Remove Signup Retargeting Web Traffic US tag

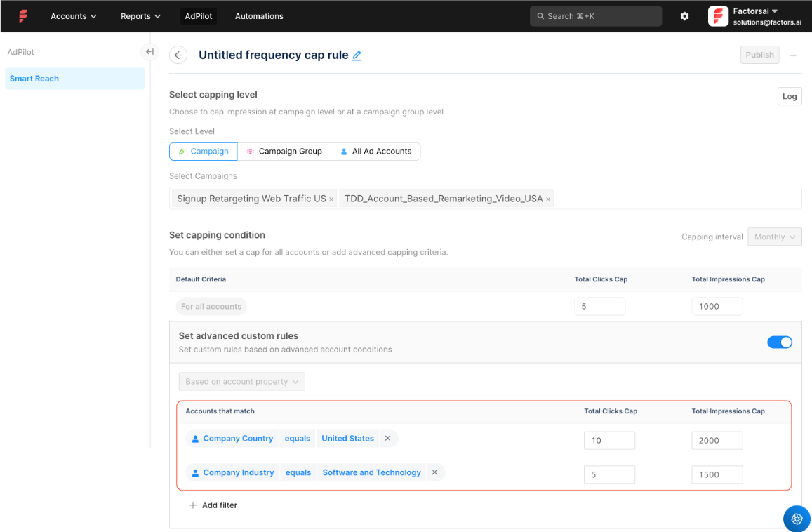(331, 199)
